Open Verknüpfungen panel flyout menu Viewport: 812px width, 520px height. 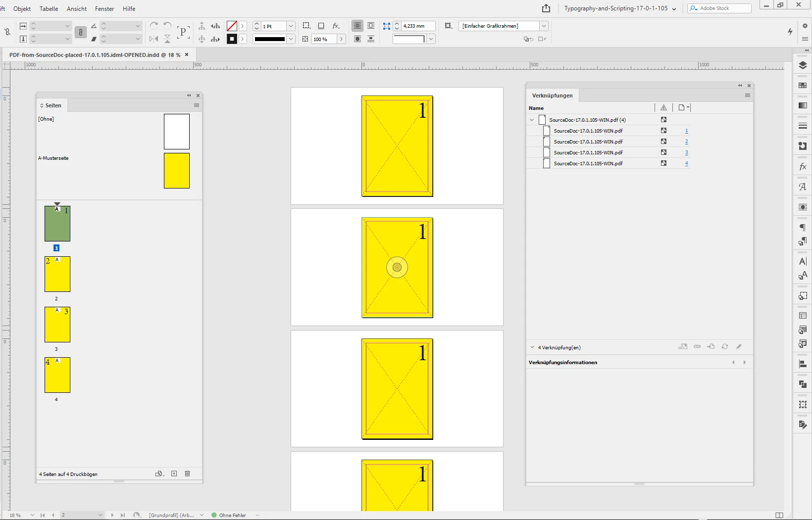coord(748,95)
